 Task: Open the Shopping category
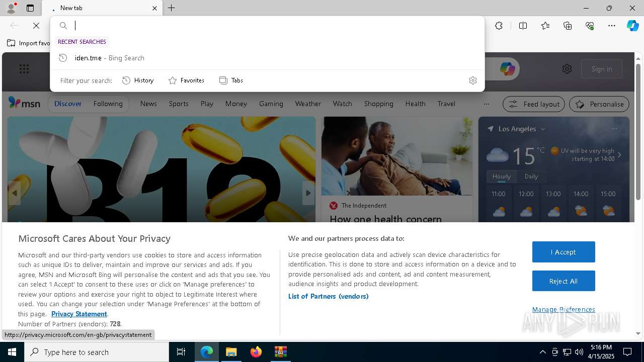[x=378, y=104]
